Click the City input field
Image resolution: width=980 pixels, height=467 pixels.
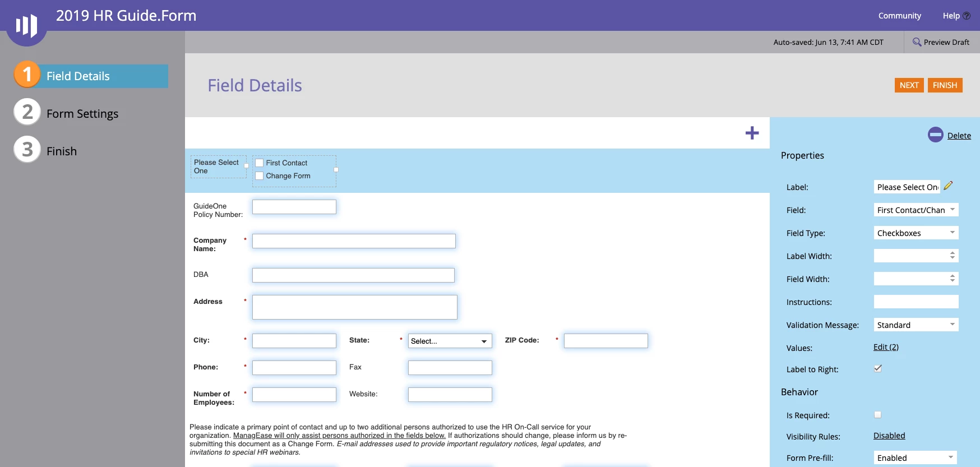coord(294,341)
